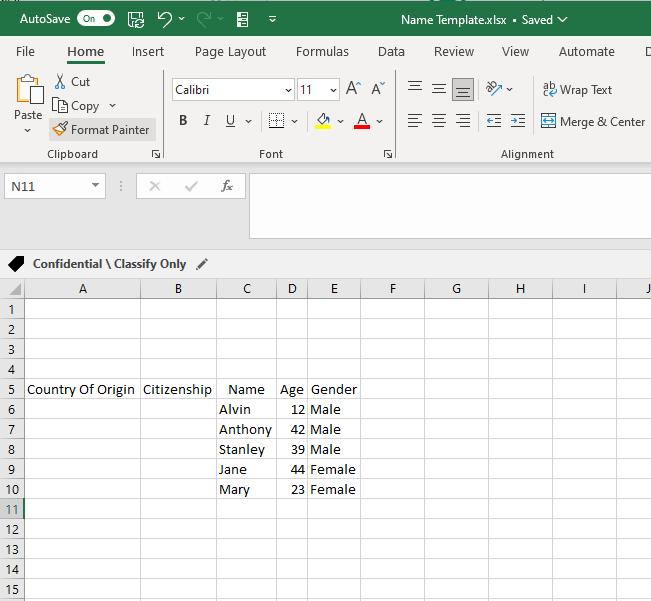Toggle Bold formatting
Viewport: 651px width, 601px height.
click(183, 120)
